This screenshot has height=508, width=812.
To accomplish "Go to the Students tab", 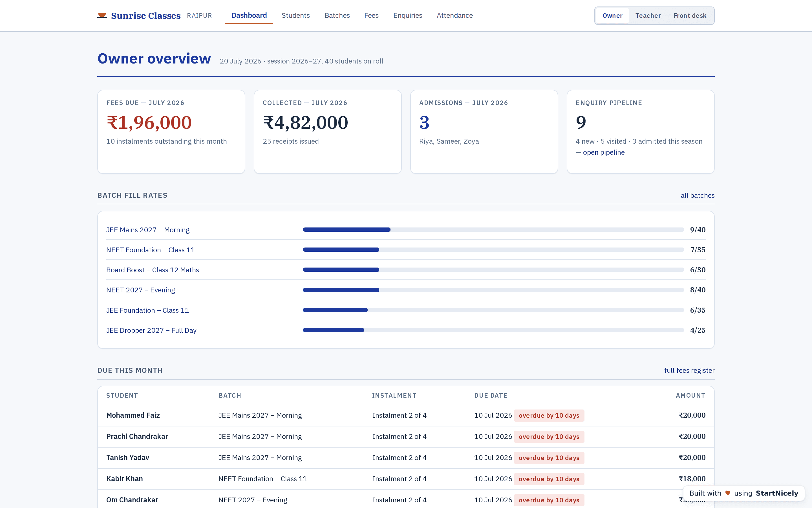I will (x=295, y=16).
